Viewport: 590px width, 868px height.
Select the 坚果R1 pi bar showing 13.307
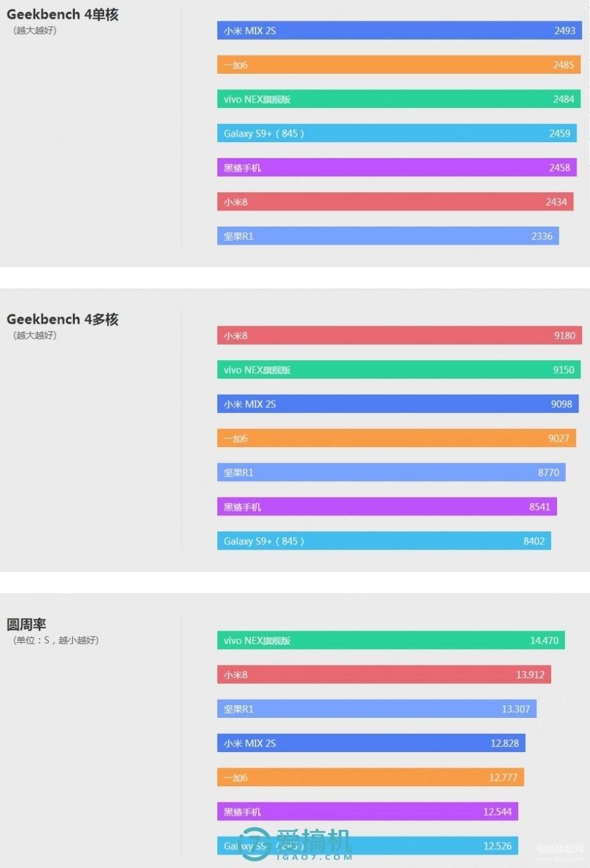[377, 708]
